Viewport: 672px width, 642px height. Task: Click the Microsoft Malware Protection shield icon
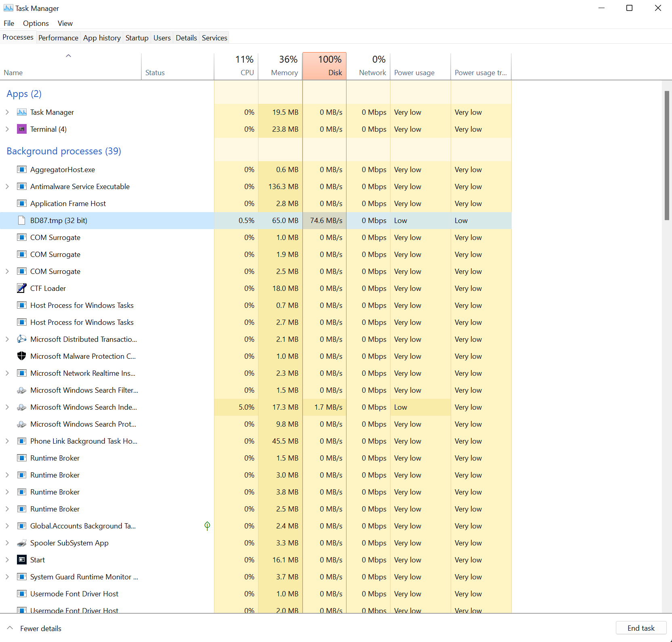point(22,356)
